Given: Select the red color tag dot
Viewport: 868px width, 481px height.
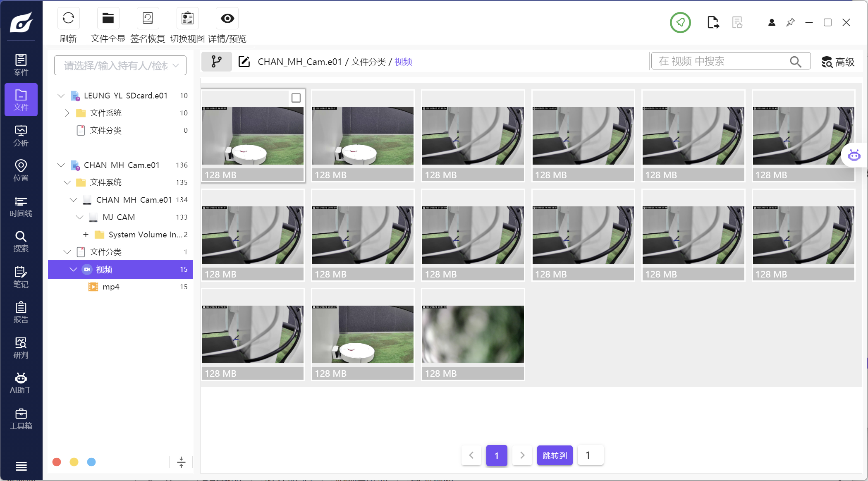Looking at the screenshot, I should click(x=57, y=462).
